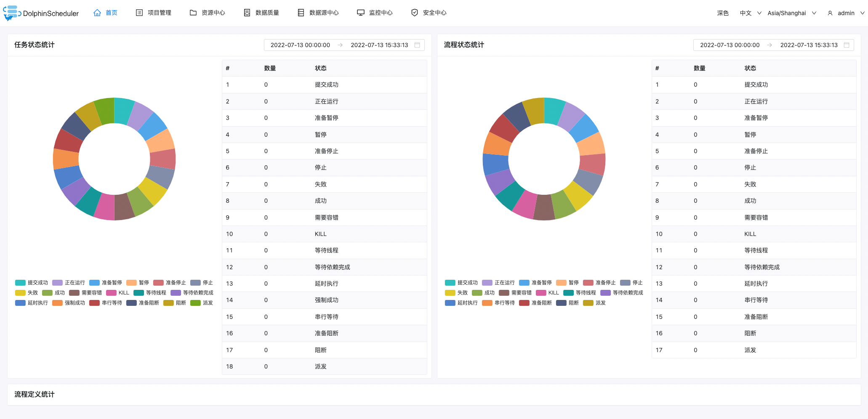868x419 pixels.
Task: Click the datasource center database icon
Action: 301,13
